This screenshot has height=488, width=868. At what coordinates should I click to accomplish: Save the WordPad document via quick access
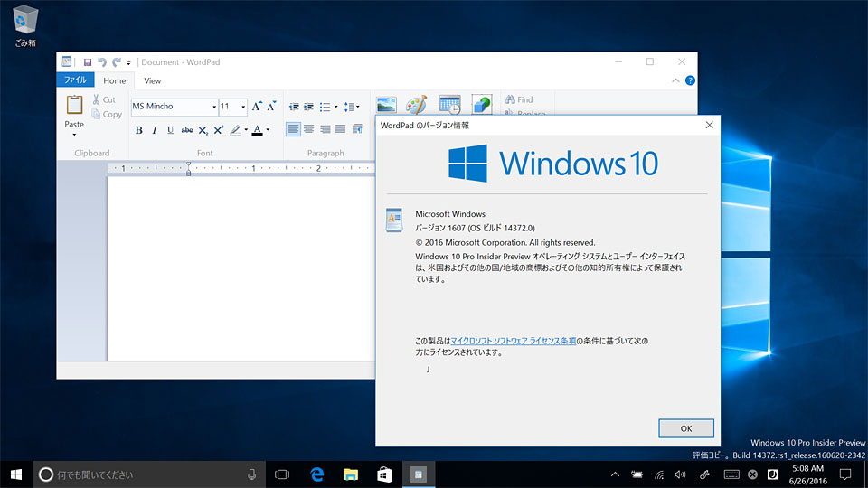(88, 62)
